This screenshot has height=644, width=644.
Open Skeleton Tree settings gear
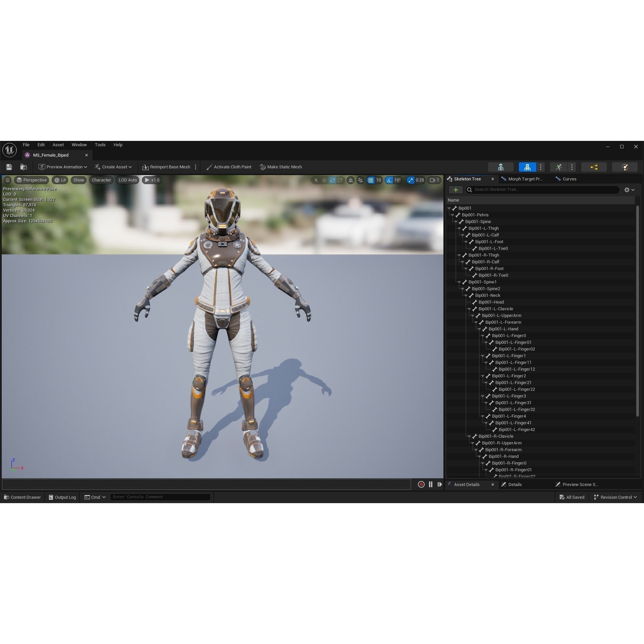[x=629, y=190]
